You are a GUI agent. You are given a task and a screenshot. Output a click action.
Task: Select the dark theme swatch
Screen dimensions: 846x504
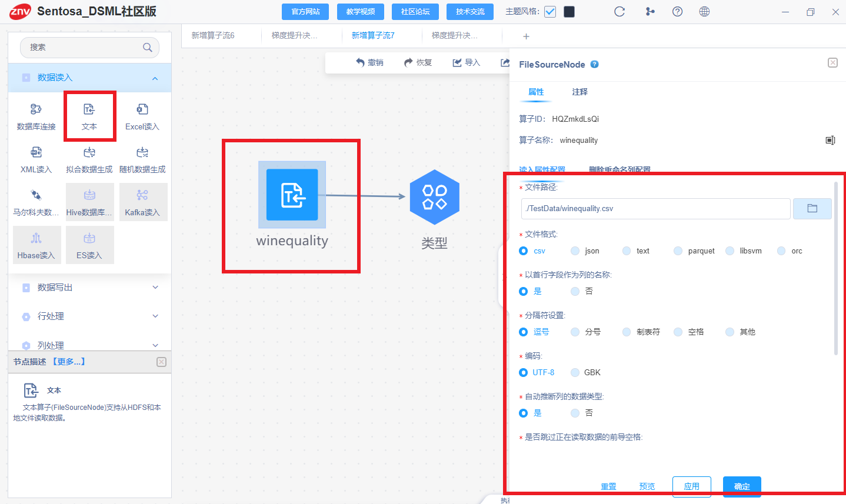click(569, 12)
